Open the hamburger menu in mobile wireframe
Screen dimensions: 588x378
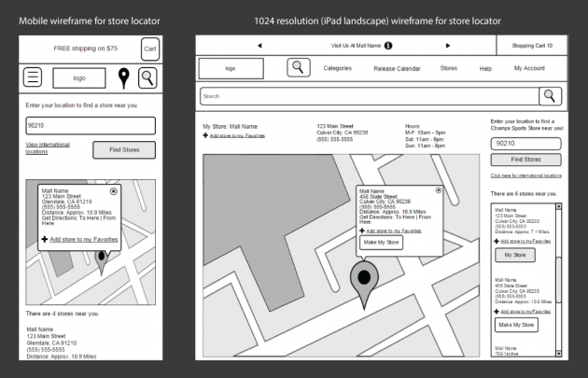tap(33, 77)
